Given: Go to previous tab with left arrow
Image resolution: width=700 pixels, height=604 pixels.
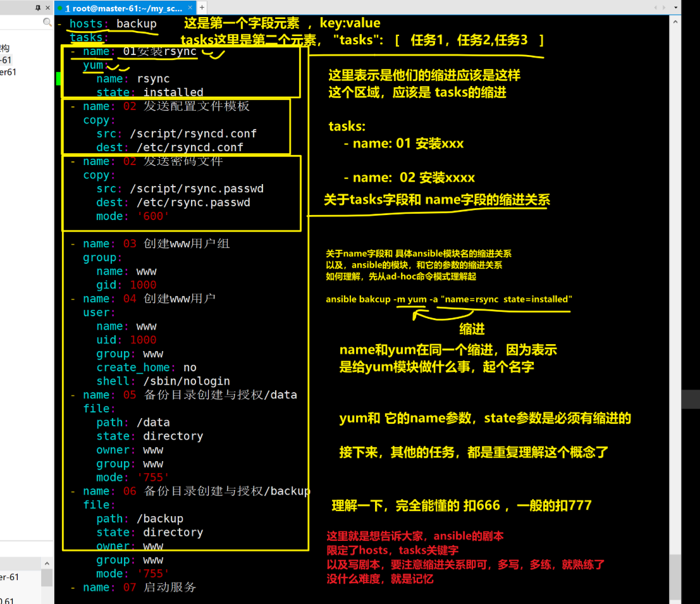Looking at the screenshot, I should coord(655,7).
